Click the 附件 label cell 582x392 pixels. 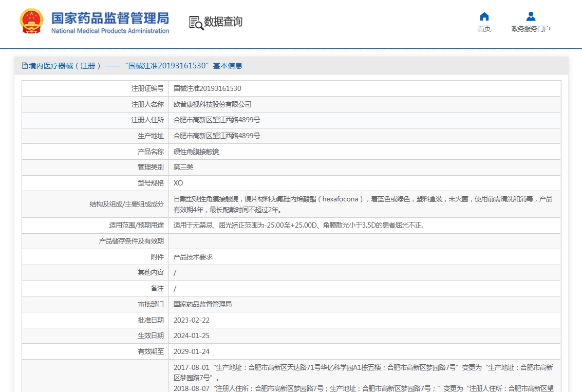[96, 257]
